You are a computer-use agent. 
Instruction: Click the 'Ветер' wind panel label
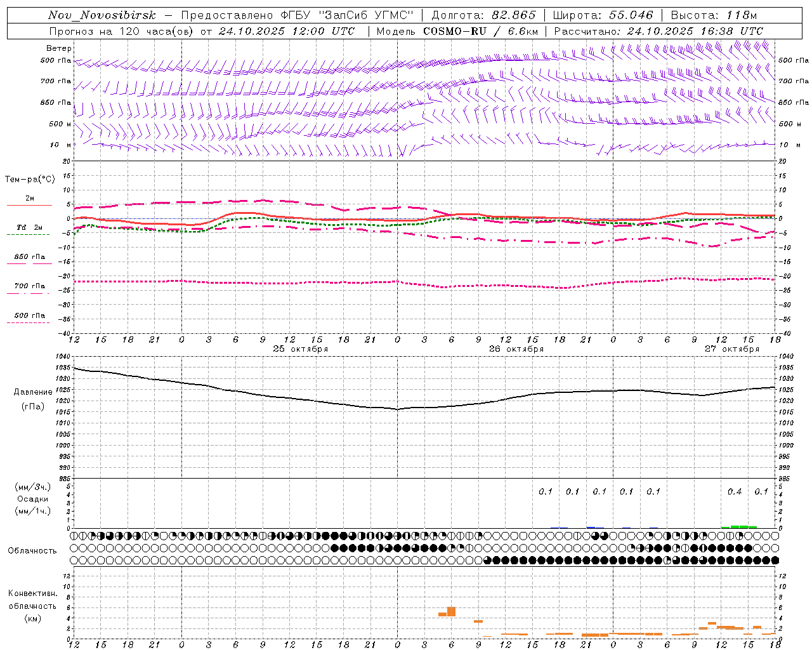point(59,48)
